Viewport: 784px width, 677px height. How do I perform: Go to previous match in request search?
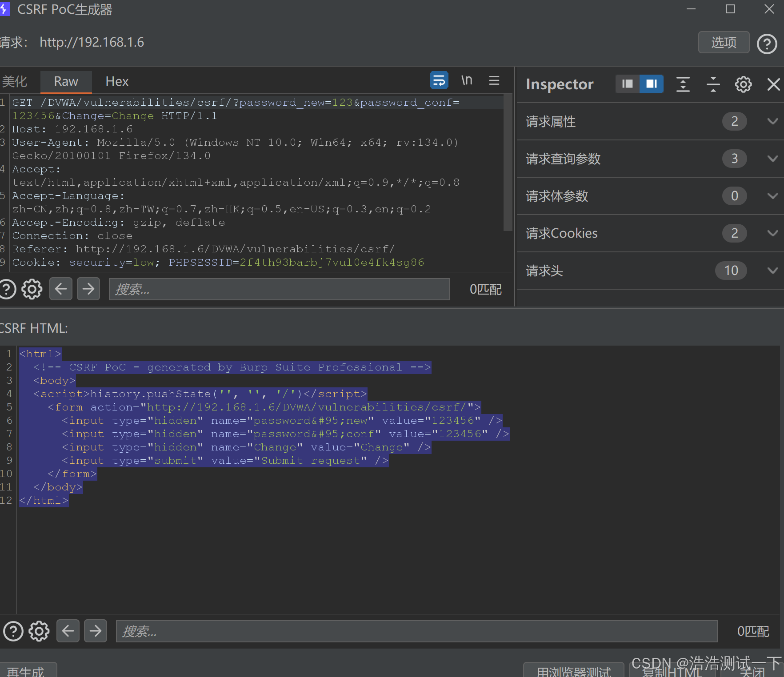click(x=61, y=289)
